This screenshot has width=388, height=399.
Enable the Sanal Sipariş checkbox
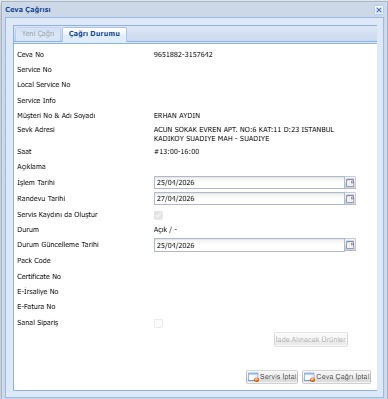(x=158, y=323)
